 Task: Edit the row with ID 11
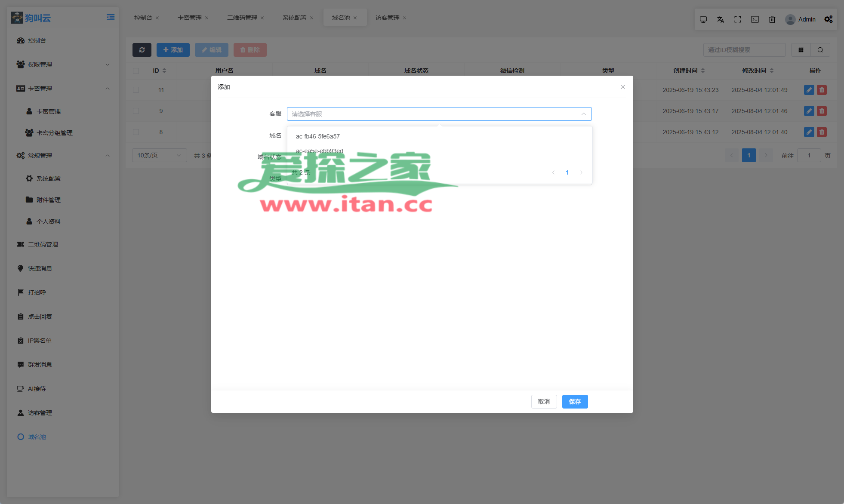tap(809, 90)
